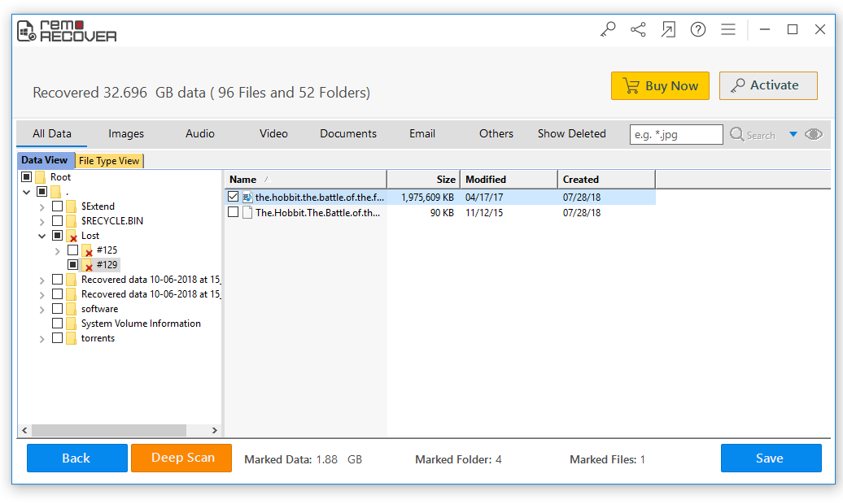Open the Show Deleted tab
The image size is (843, 504).
pos(571,134)
